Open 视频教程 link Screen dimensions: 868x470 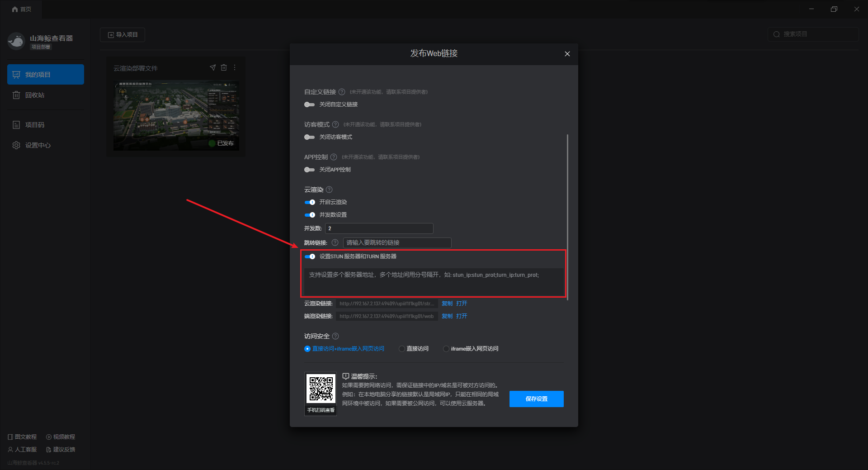[61, 437]
